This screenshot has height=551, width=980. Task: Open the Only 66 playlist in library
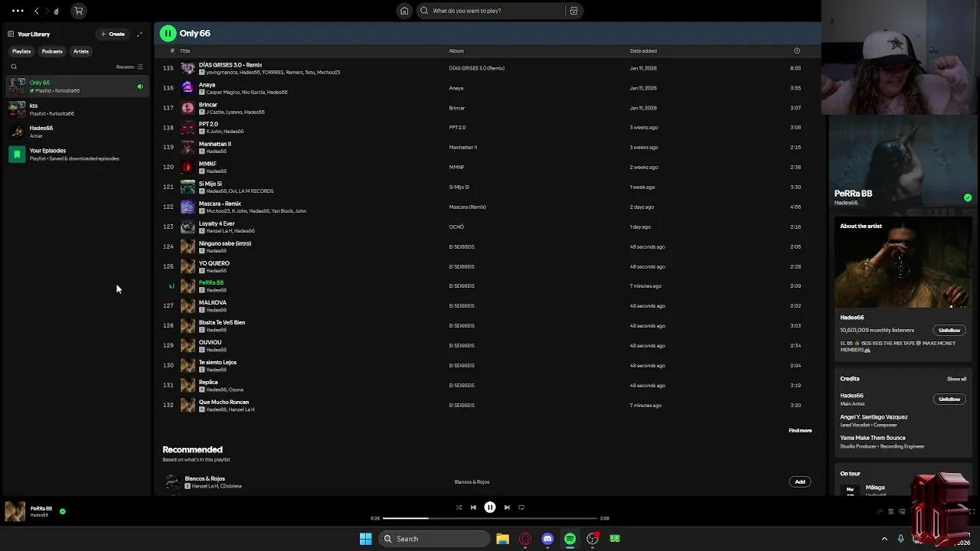77,86
